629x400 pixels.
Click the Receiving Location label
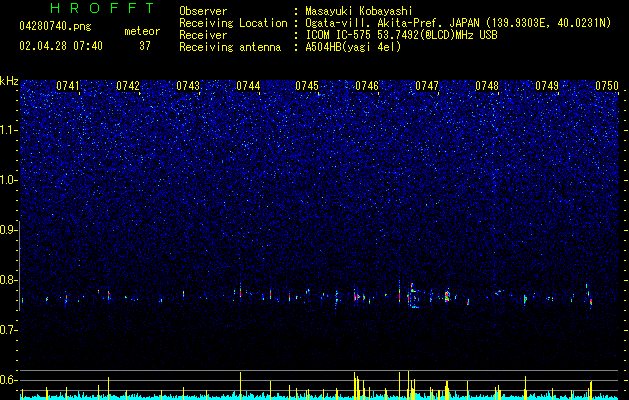[233, 23]
